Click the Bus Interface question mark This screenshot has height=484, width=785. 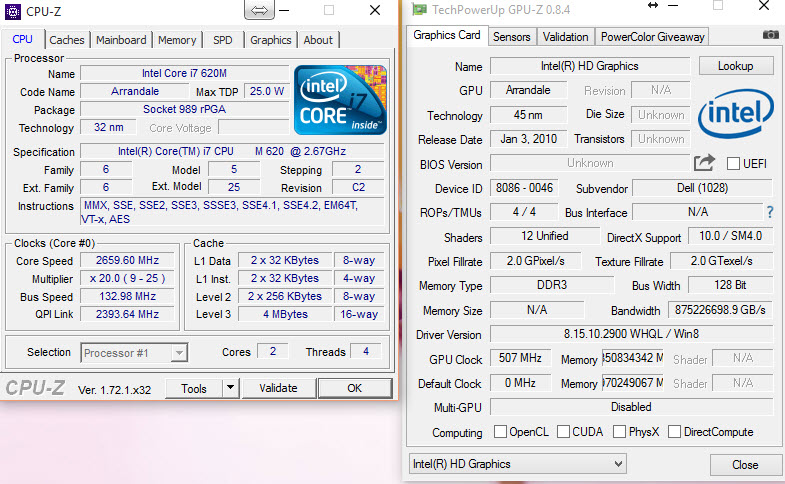[770, 212]
